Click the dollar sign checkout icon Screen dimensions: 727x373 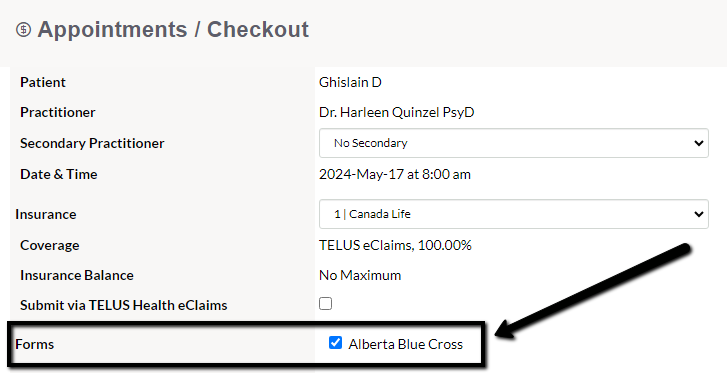pyautogui.click(x=23, y=30)
